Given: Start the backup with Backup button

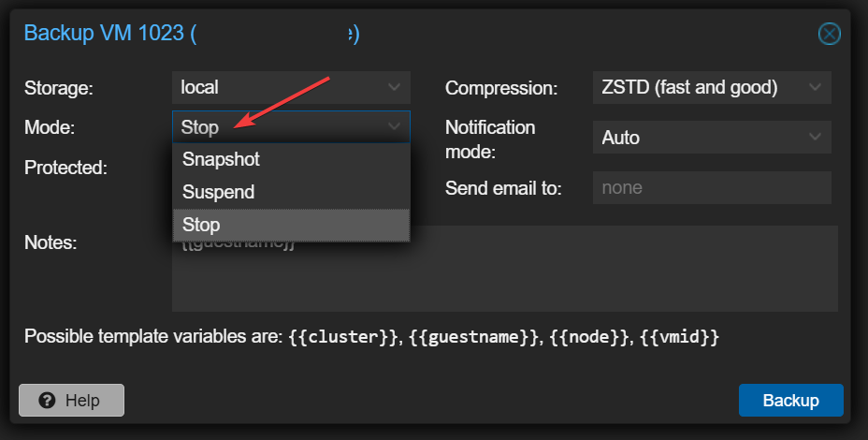Looking at the screenshot, I should [790, 401].
